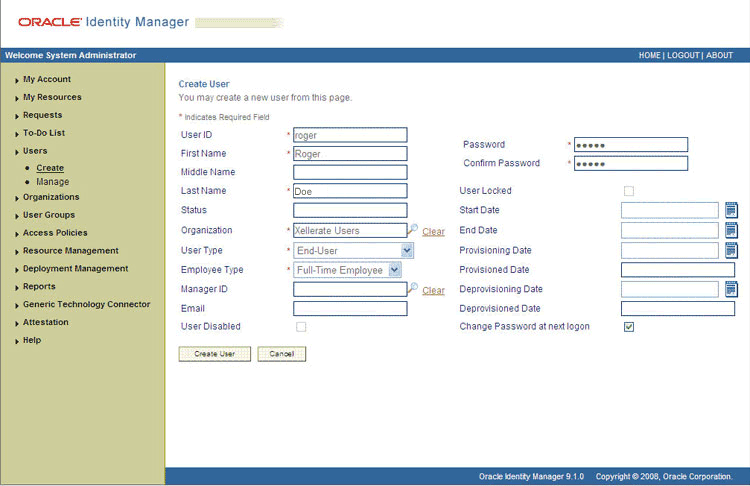Focus the Organization field
The width and height of the screenshot is (750, 486).
pyautogui.click(x=350, y=230)
